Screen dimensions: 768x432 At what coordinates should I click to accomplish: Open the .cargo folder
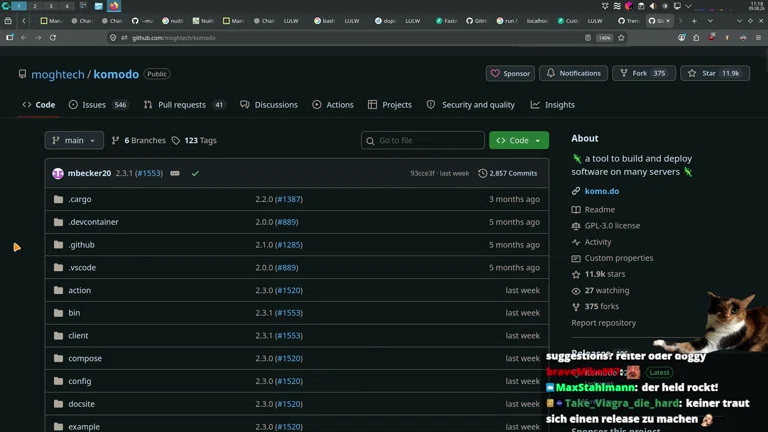[80, 199]
